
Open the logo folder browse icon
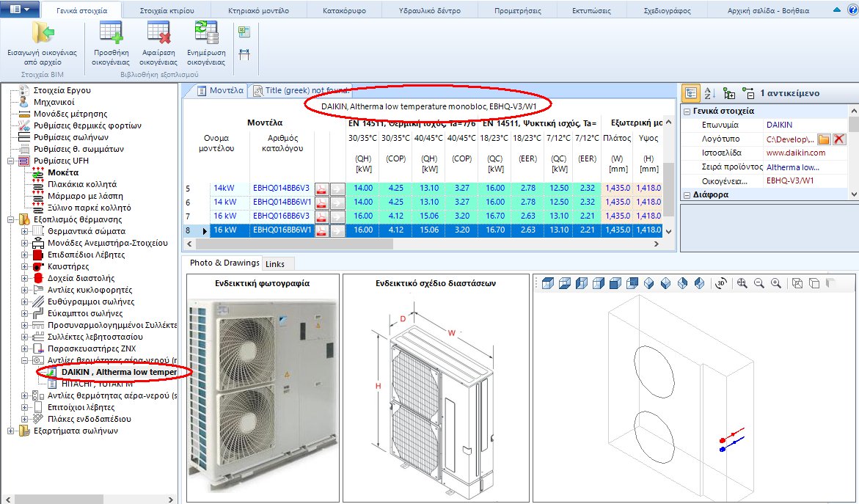(823, 139)
